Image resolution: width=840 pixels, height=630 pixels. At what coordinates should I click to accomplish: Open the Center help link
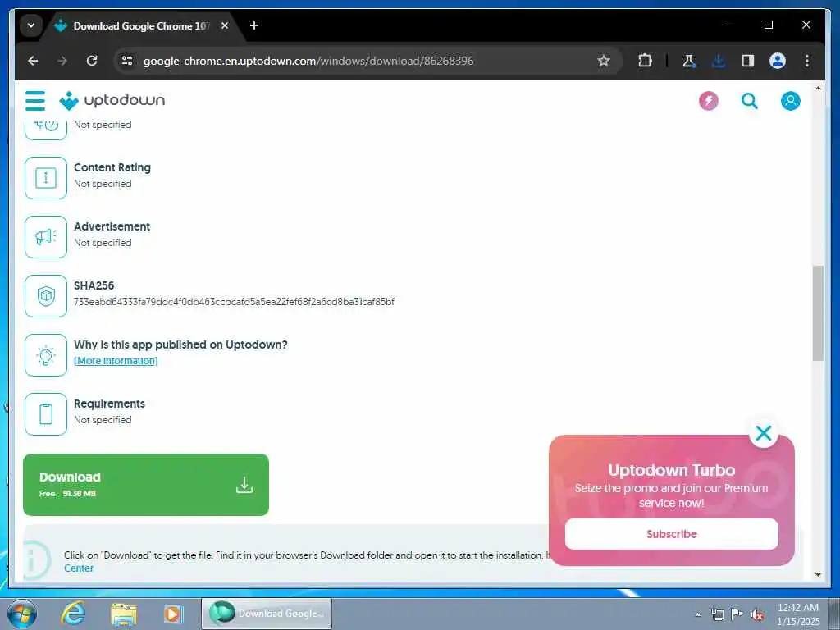[x=79, y=568]
